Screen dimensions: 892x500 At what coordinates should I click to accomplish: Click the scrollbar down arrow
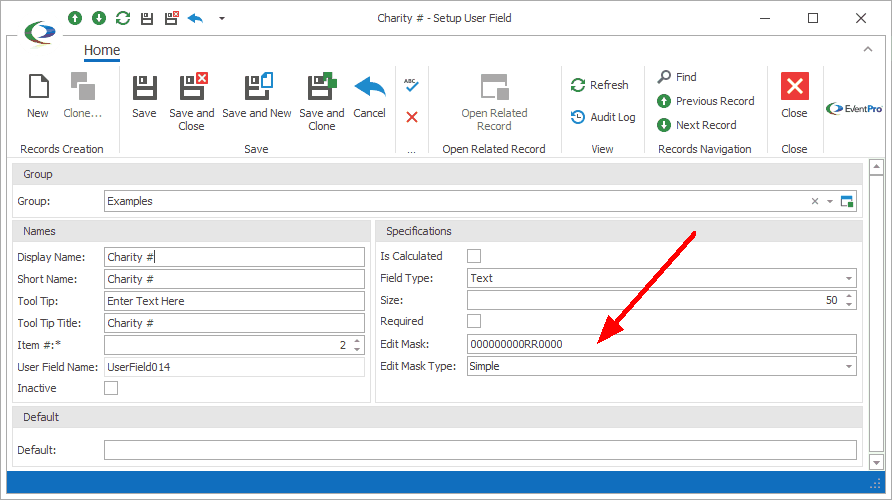[876, 462]
